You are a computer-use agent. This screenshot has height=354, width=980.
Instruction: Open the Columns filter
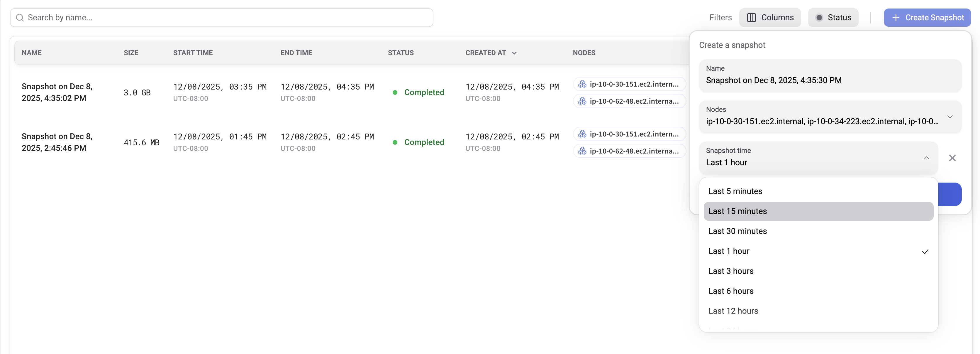coord(770,18)
